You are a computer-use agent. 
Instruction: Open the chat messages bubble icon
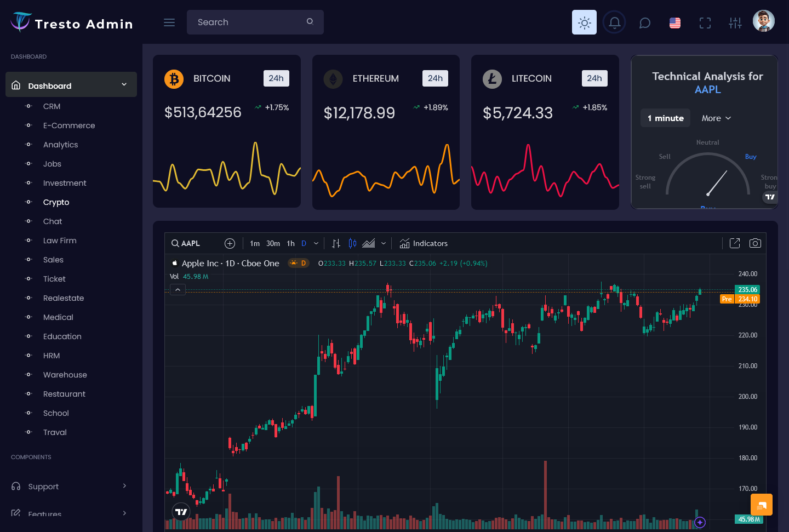coord(645,23)
